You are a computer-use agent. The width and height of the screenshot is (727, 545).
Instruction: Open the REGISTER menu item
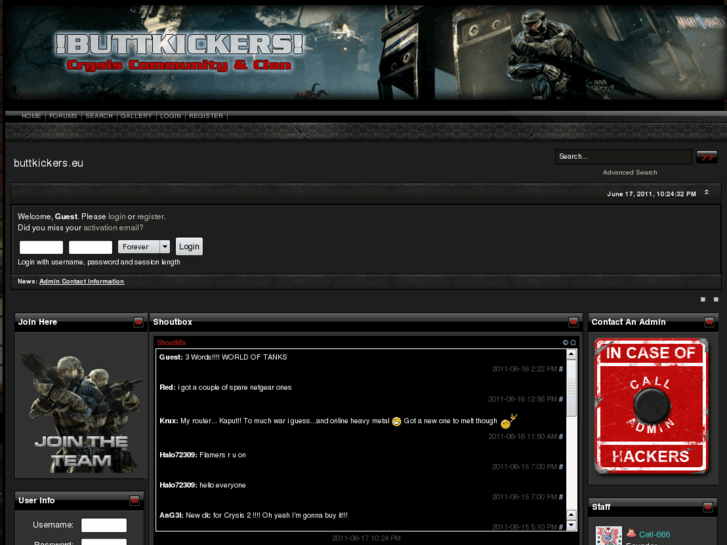[x=206, y=116]
